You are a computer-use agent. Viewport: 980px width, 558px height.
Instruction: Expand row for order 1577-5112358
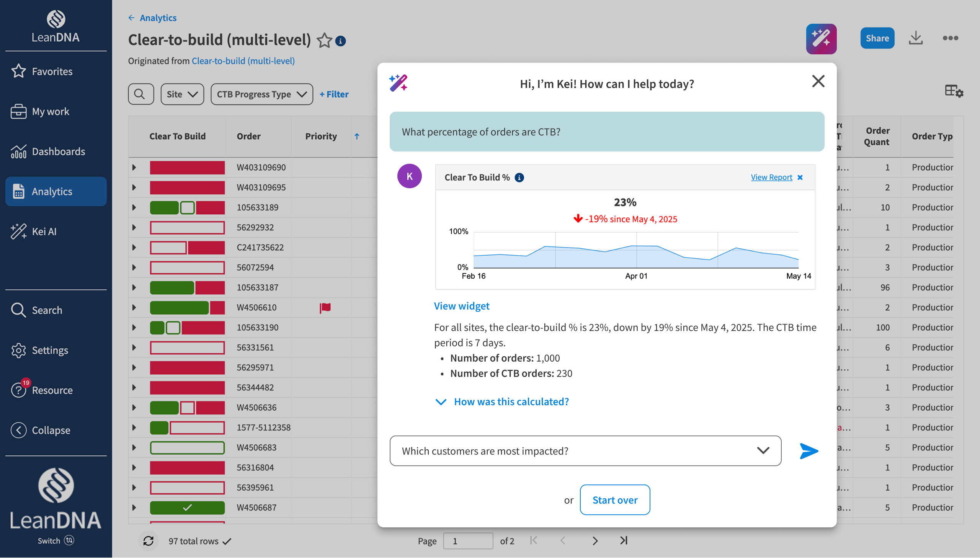tap(134, 427)
